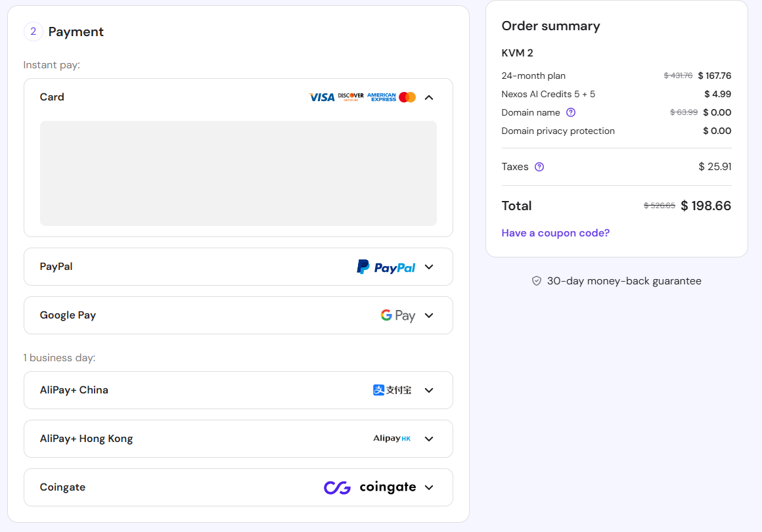Image resolution: width=762 pixels, height=532 pixels.
Task: Expand the Coingate option chevron
Action: [x=428, y=487]
